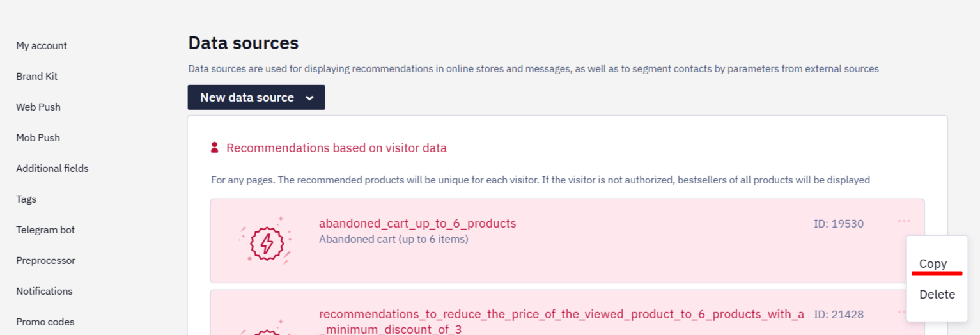Open the New data source dropdown
This screenshot has height=335, width=980.
(256, 97)
